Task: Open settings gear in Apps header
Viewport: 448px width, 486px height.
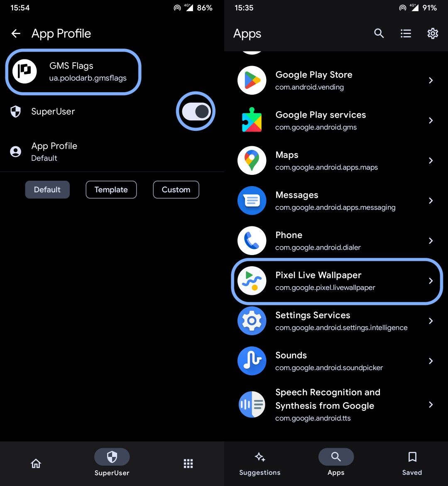Action: (x=433, y=33)
